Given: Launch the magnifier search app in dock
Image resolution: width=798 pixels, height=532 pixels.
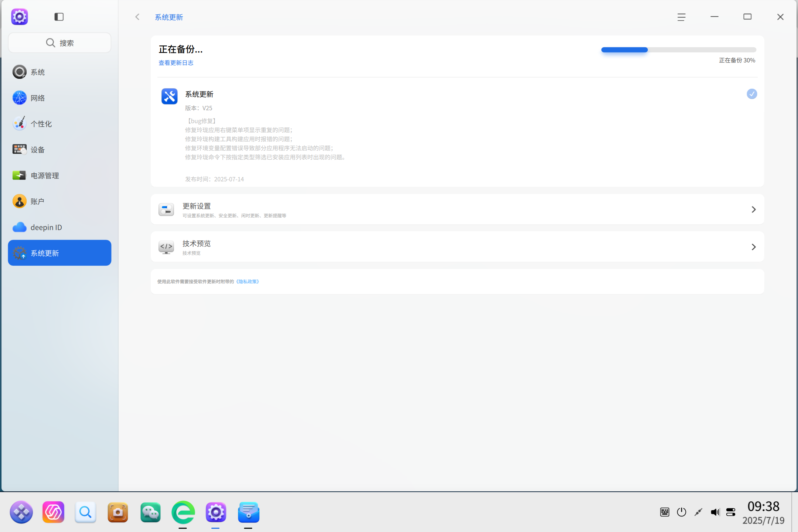Looking at the screenshot, I should (86, 512).
